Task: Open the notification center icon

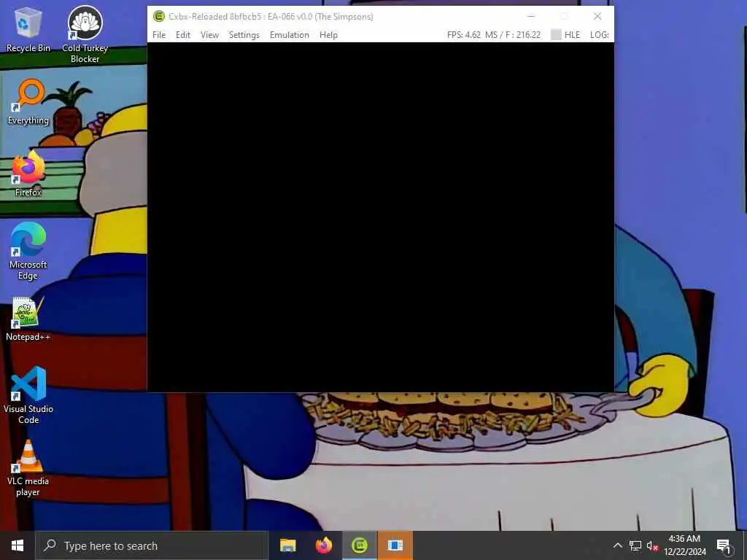Action: click(724, 546)
